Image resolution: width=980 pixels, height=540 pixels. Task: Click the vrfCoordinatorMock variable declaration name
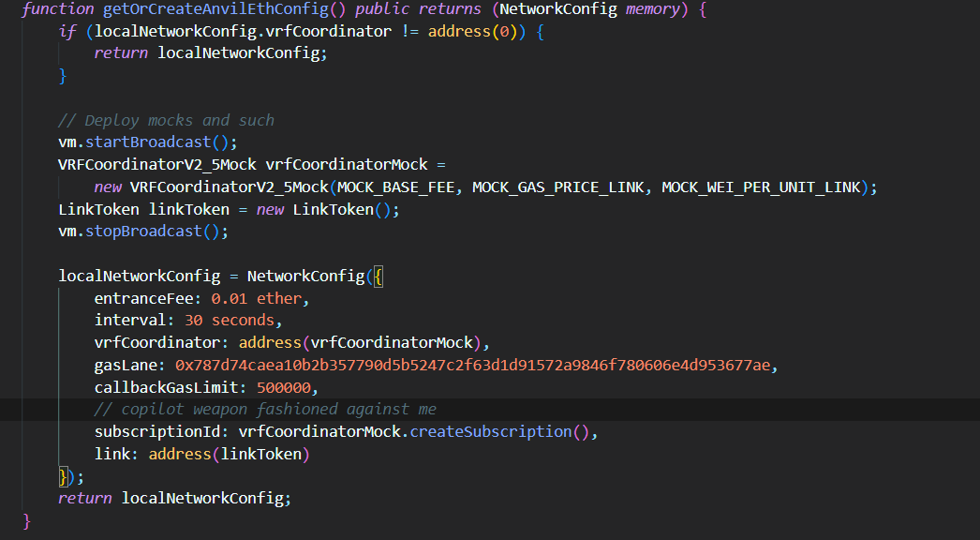pos(347,165)
